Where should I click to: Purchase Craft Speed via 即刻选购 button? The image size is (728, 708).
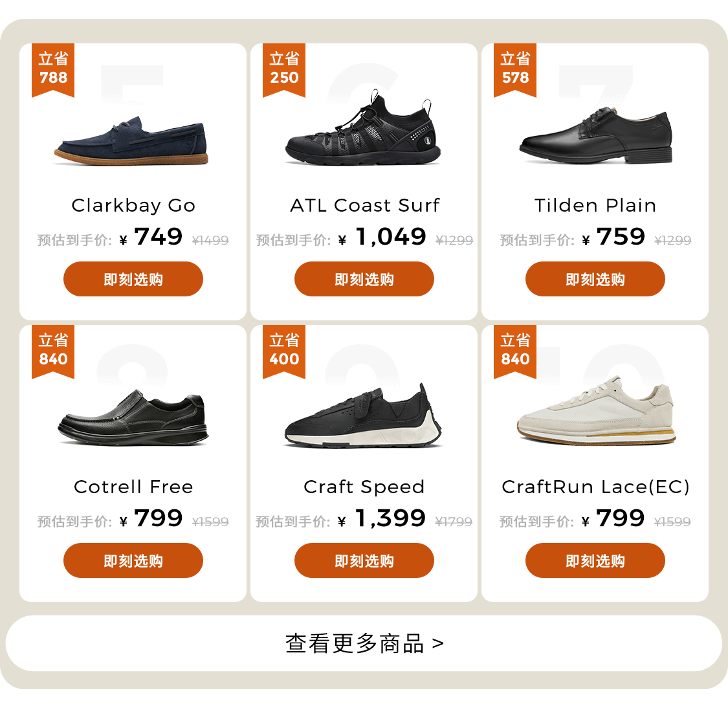pos(364,560)
